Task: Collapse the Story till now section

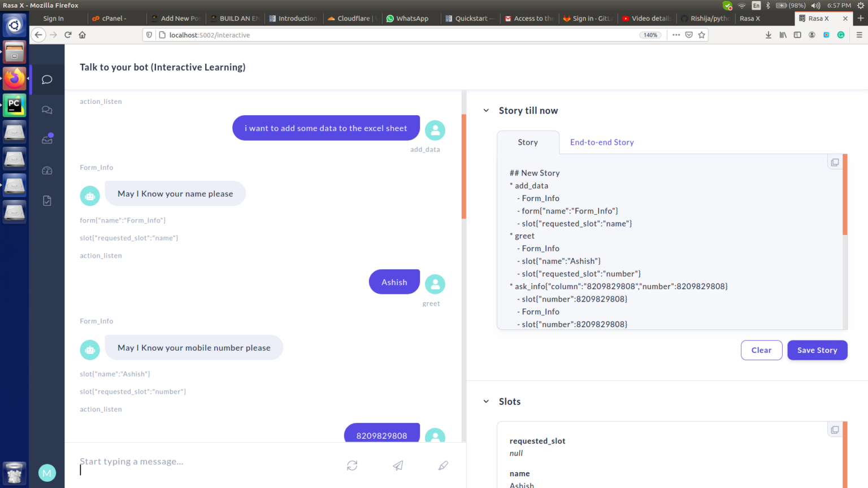Action: click(486, 110)
